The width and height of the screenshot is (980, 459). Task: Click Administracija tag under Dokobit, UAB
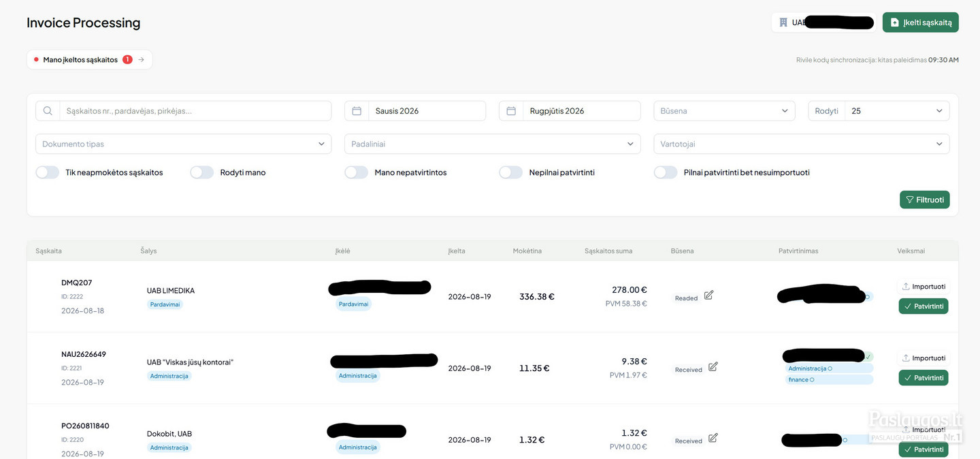point(169,447)
